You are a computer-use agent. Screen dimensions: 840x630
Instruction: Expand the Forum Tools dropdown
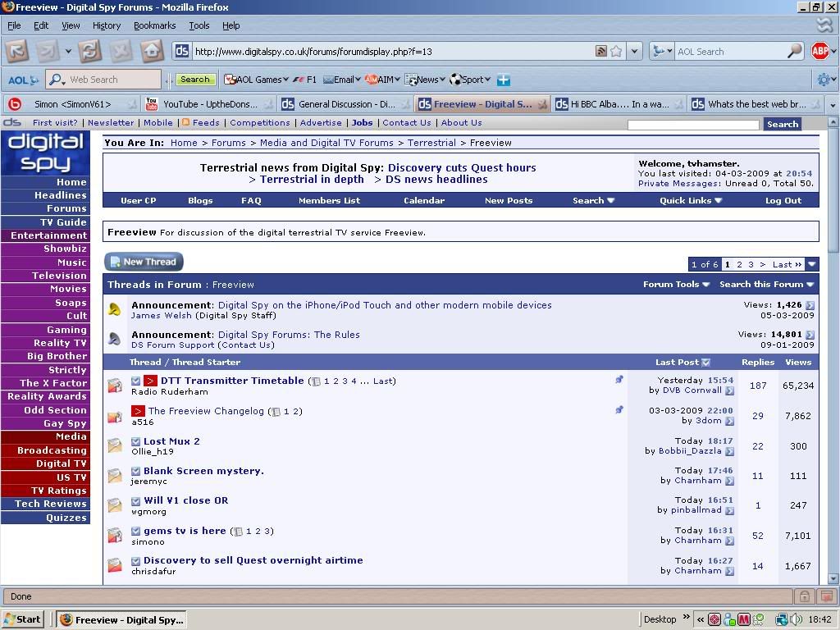(676, 285)
